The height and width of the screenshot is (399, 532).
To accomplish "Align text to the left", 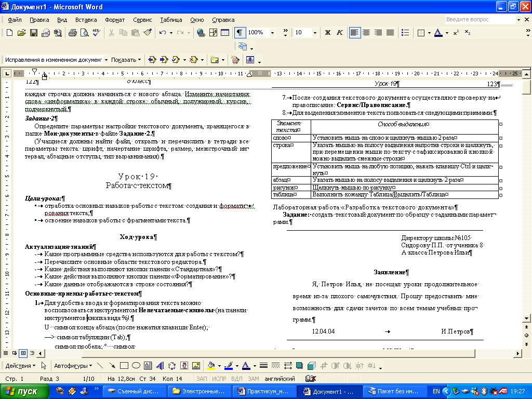I will point(354,33).
